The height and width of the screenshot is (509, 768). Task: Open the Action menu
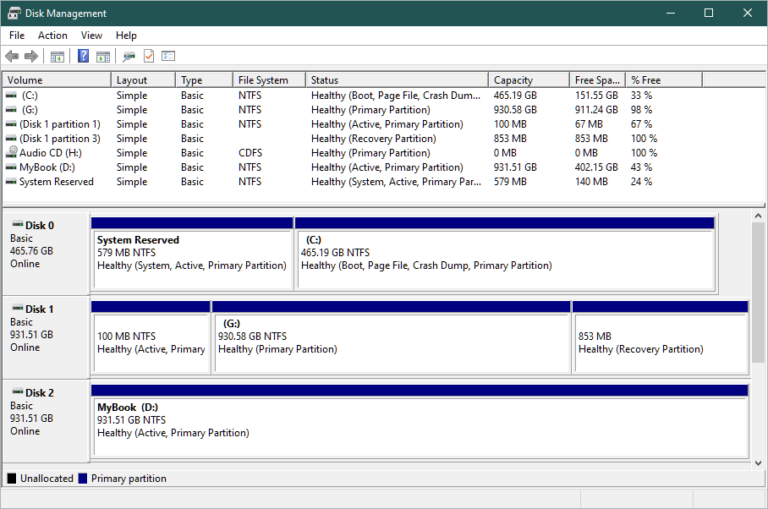tap(52, 35)
